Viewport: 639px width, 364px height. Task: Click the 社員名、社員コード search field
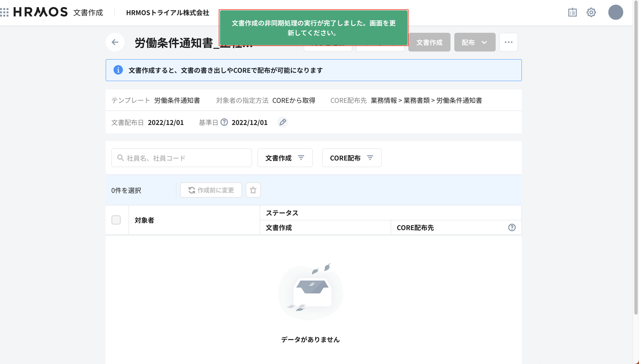click(x=181, y=158)
